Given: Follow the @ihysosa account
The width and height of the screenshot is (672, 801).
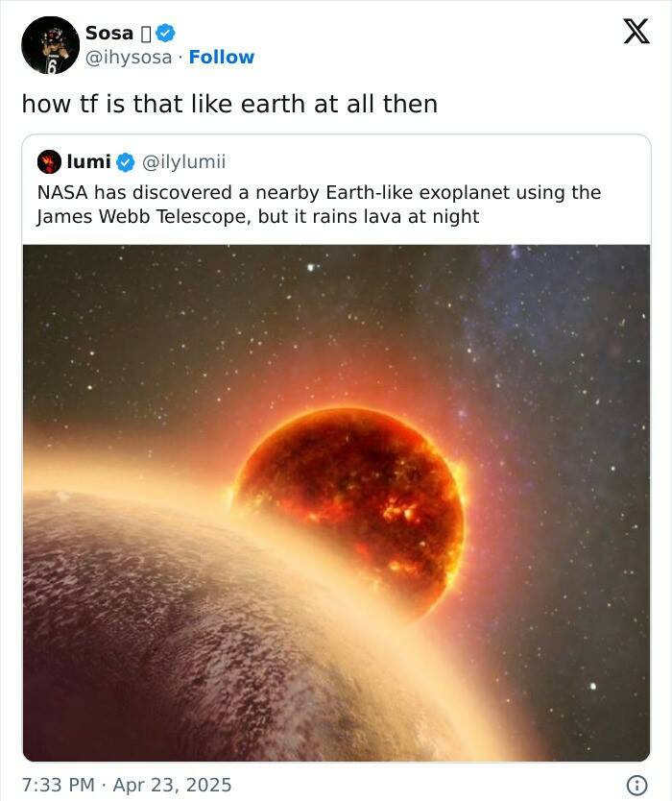Looking at the screenshot, I should (222, 58).
